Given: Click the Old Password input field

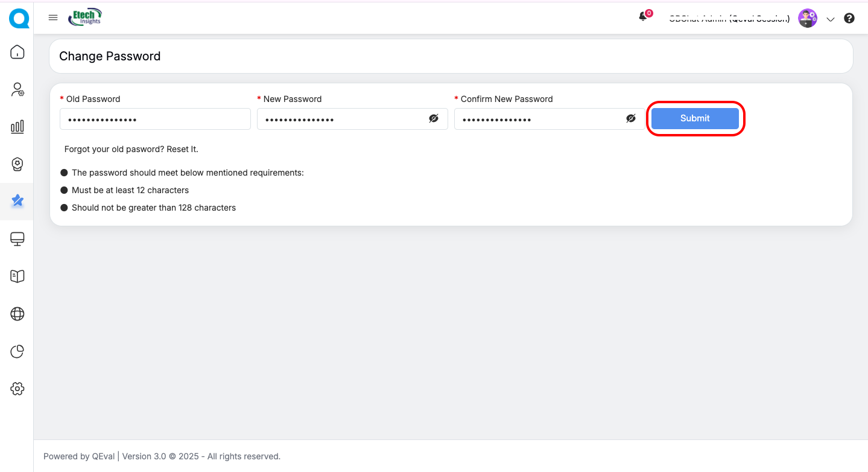Looking at the screenshot, I should pos(155,119).
